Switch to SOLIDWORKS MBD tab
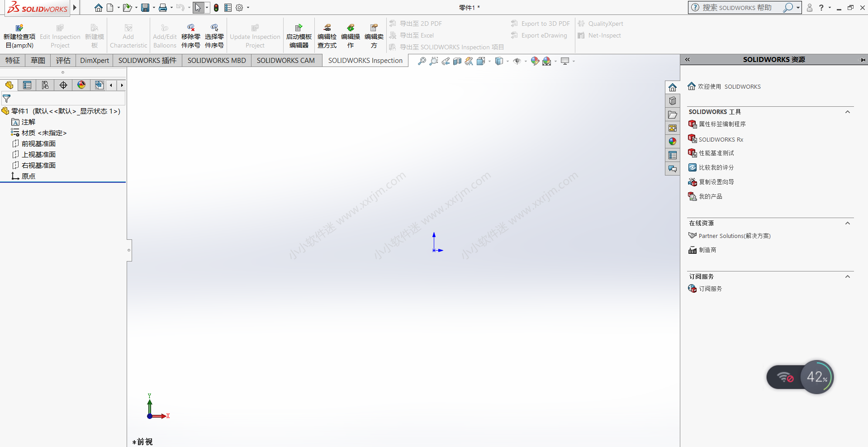Image resolution: width=868 pixels, height=447 pixels. (x=217, y=61)
